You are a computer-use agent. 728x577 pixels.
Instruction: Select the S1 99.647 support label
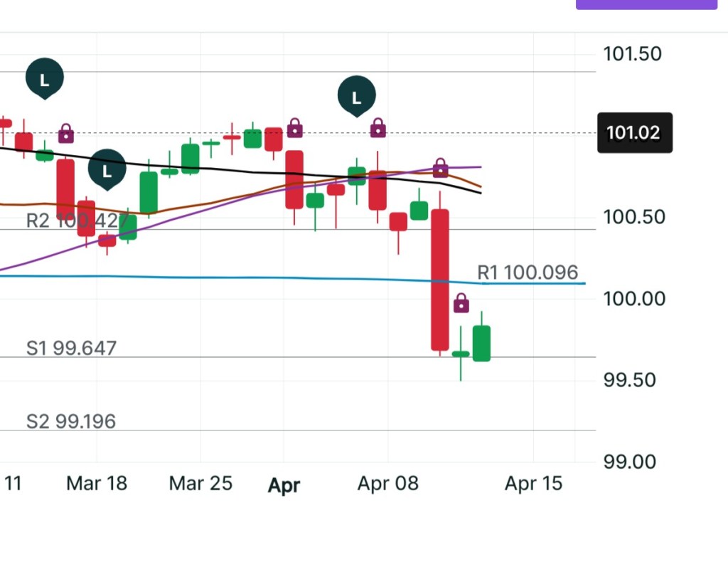coord(71,348)
